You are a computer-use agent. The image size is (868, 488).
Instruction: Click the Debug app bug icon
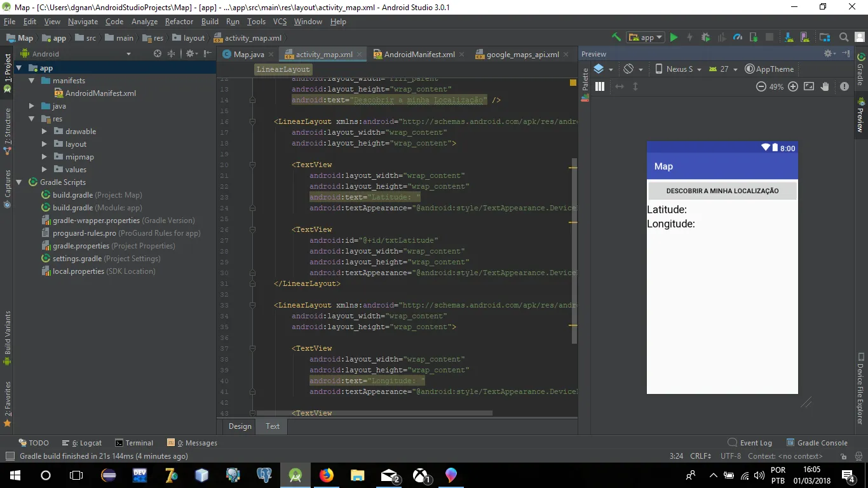(x=705, y=37)
